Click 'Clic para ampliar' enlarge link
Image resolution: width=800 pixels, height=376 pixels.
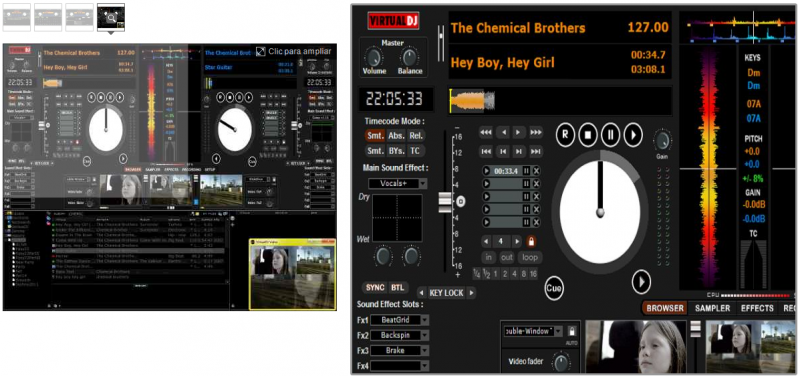[293, 51]
